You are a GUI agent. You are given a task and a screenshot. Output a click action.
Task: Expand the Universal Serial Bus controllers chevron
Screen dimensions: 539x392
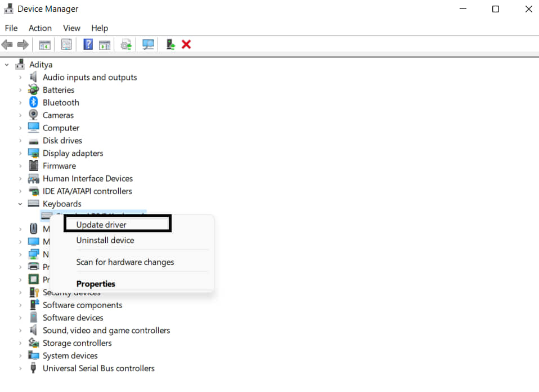[x=20, y=368]
